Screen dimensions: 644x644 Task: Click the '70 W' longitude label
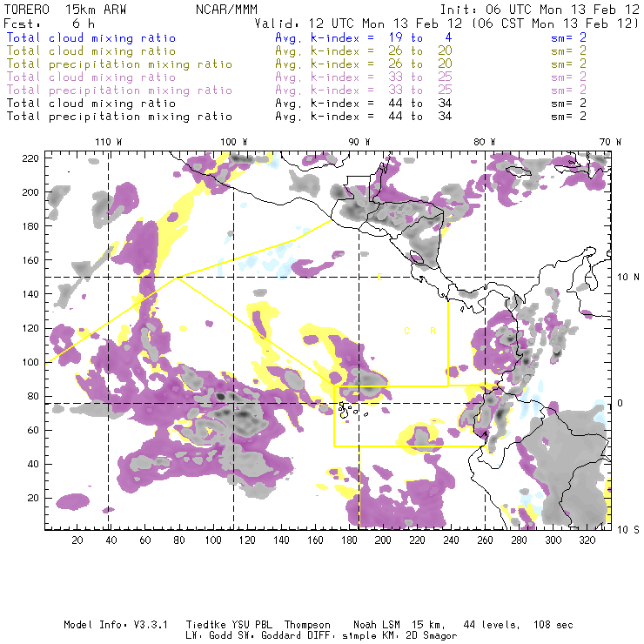[610, 142]
